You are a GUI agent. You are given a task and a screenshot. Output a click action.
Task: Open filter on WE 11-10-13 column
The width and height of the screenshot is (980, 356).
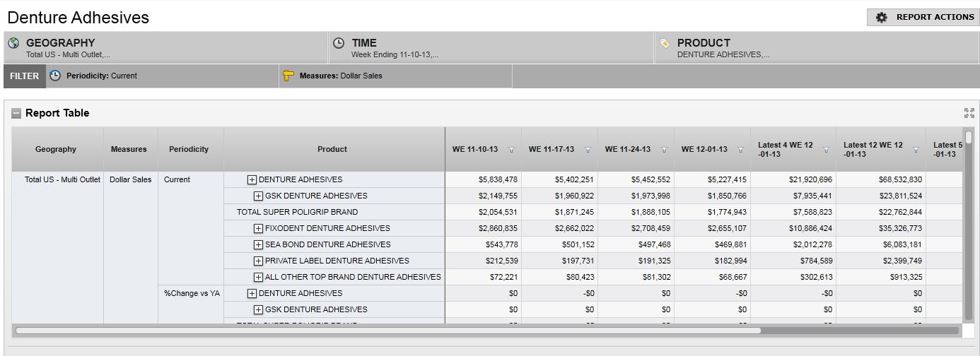click(511, 150)
